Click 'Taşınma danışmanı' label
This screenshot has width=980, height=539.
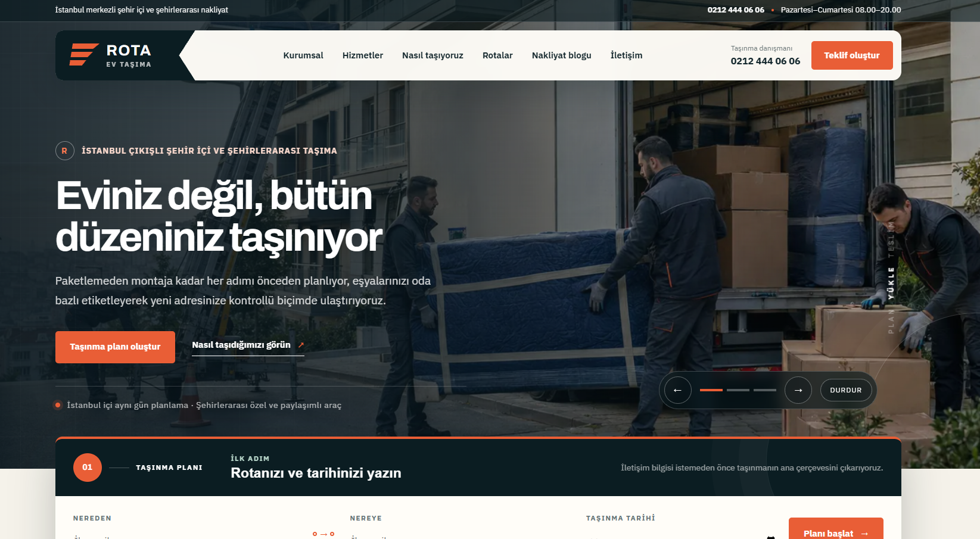(761, 48)
